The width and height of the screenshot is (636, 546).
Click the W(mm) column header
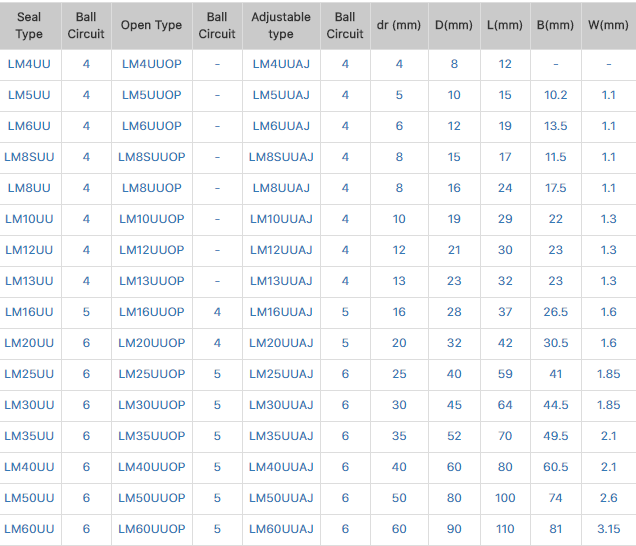(609, 25)
